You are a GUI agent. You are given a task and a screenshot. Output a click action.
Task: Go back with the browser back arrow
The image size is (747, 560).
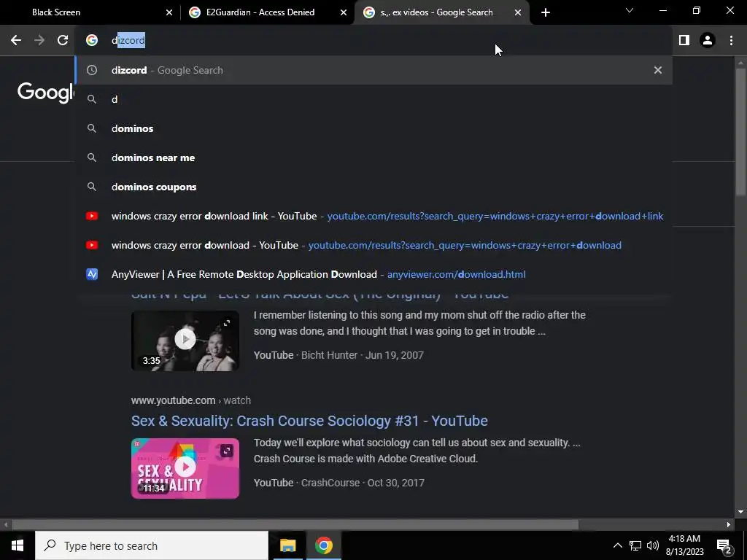[x=16, y=41]
